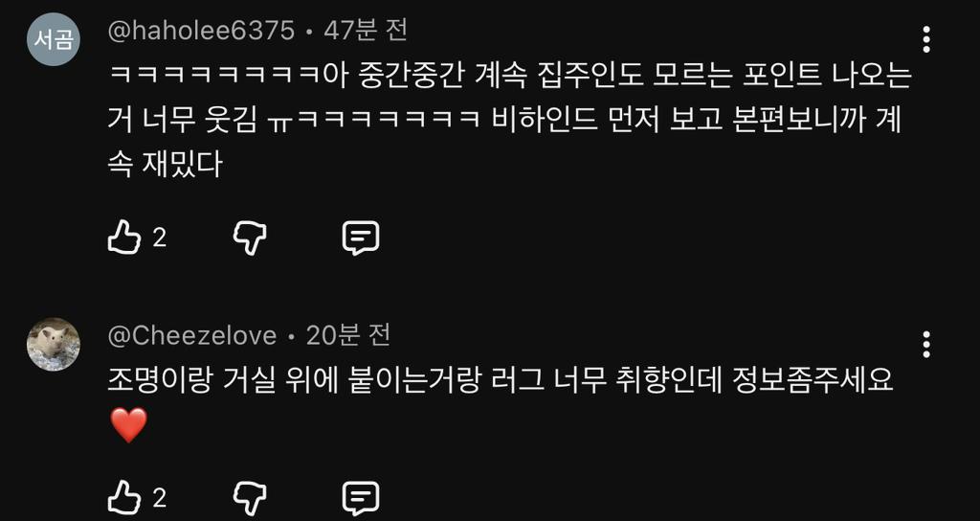
Task: Open the three-dot menu for @Cheezelove's comment
Action: pos(926,345)
